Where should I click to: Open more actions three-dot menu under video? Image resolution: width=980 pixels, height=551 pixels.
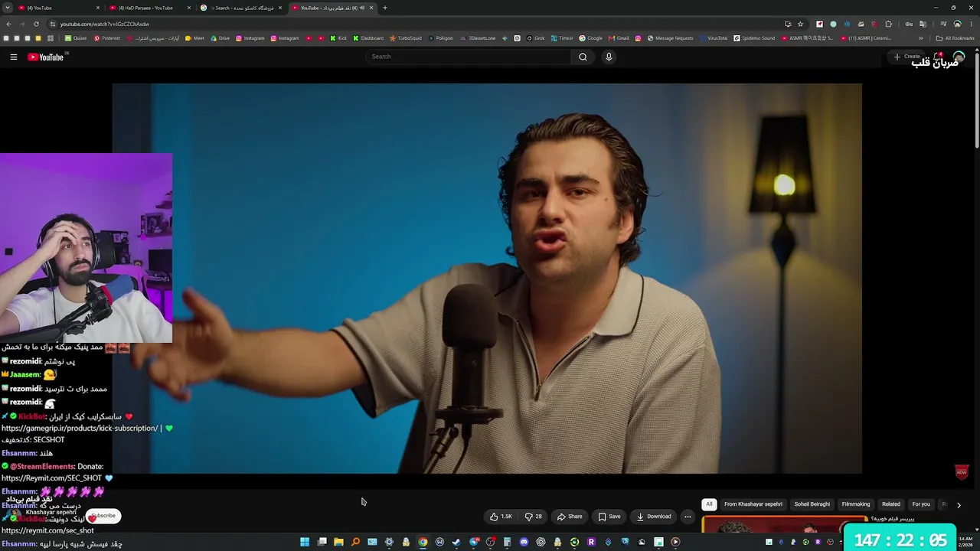[688, 517]
